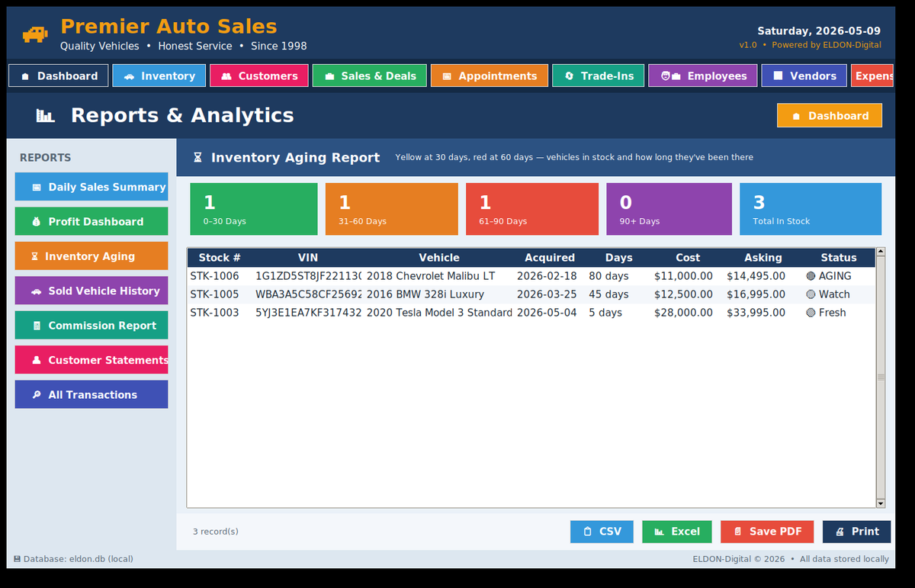
Task: Click the table scrollbar down arrow
Action: tap(881, 503)
